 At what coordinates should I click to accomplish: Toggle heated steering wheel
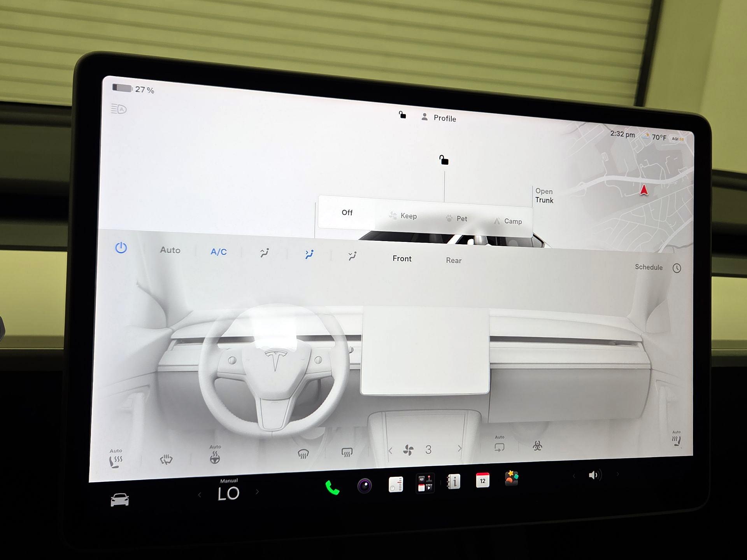pos(215,454)
